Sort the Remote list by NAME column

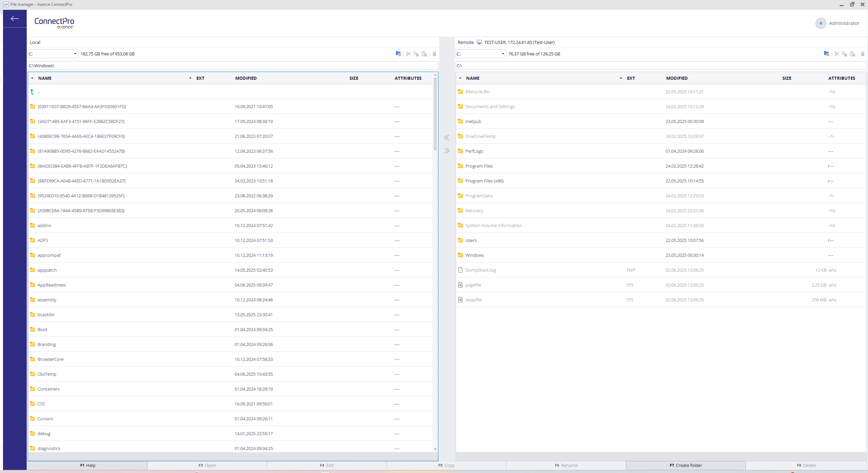click(473, 78)
